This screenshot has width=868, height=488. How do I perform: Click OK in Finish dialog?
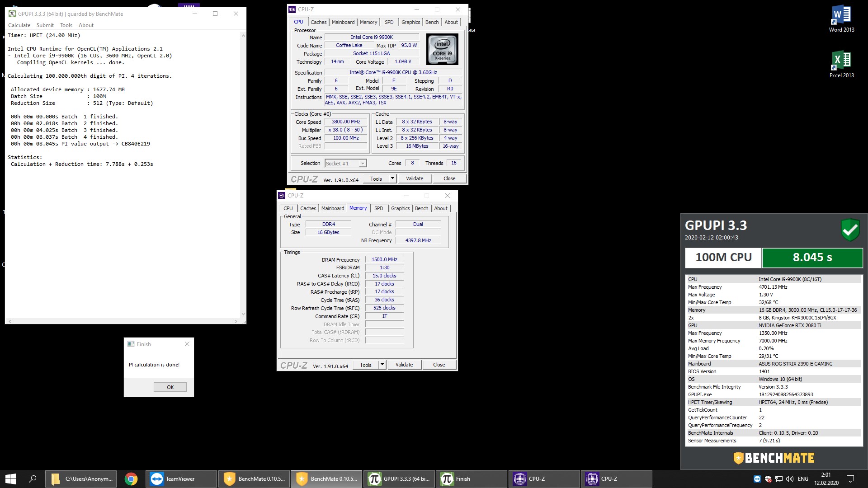point(170,387)
